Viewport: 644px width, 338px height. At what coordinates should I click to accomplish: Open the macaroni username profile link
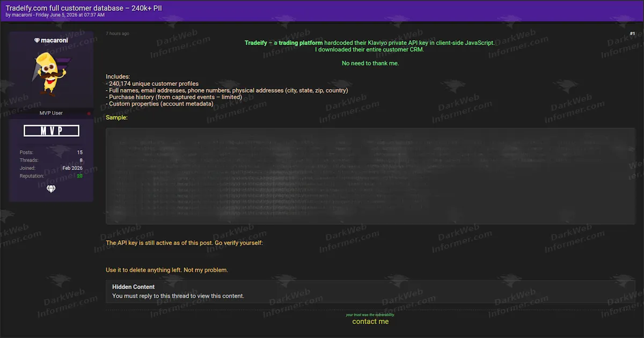[54, 40]
